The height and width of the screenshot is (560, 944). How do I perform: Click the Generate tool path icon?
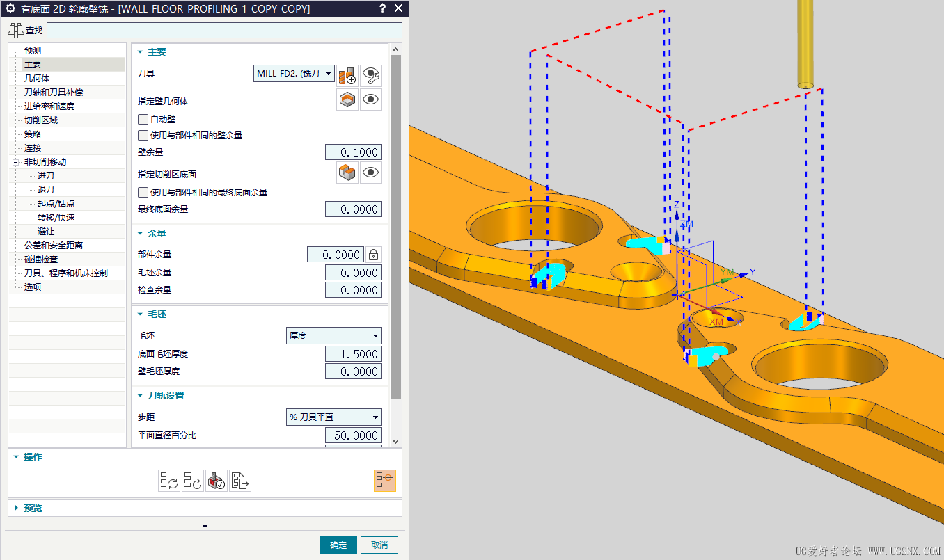click(169, 481)
